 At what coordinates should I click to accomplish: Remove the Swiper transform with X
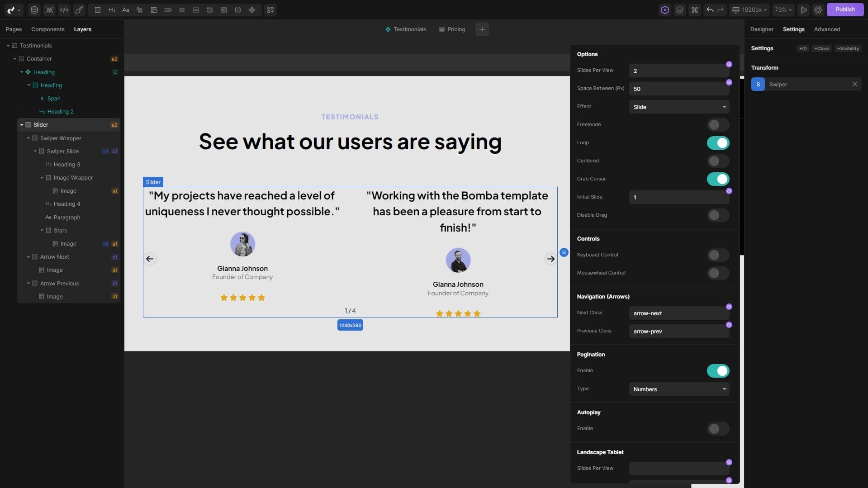[x=854, y=84]
